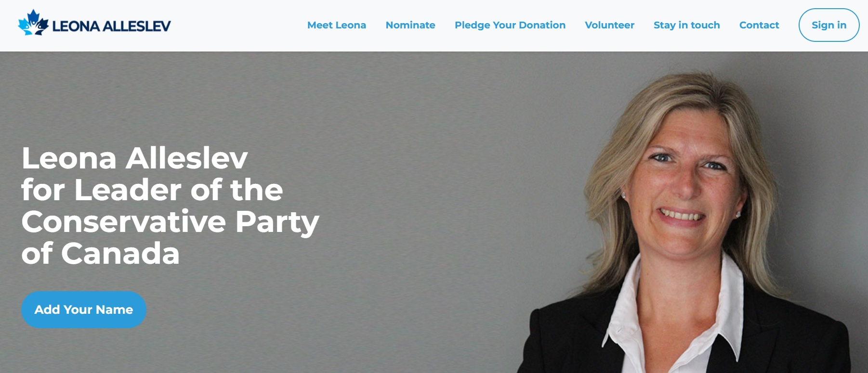
Task: Navigate to the Contact page
Action: [x=759, y=25]
